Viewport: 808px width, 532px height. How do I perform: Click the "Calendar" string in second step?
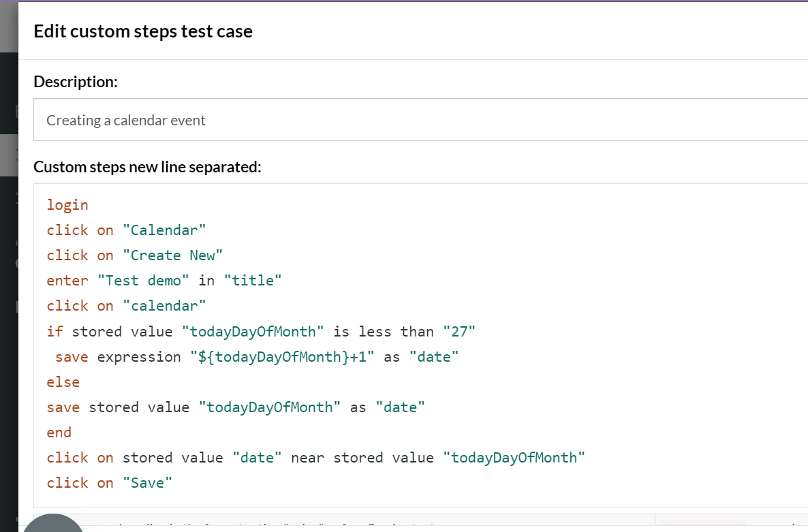(x=164, y=230)
